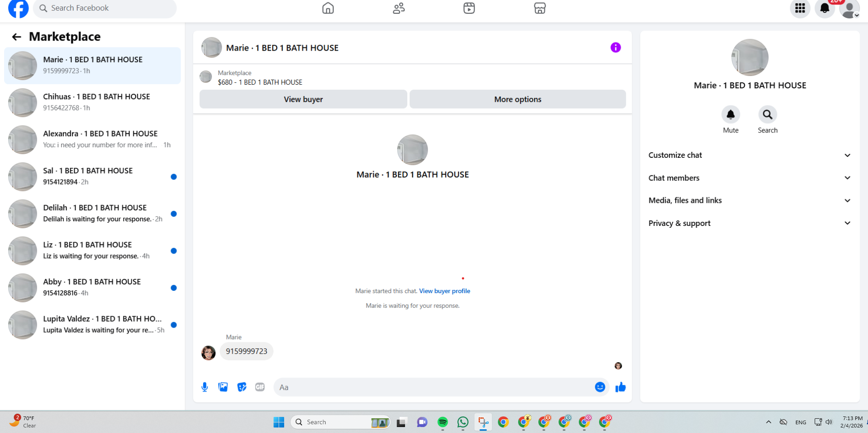Follow the View buyer profile link

(445, 291)
